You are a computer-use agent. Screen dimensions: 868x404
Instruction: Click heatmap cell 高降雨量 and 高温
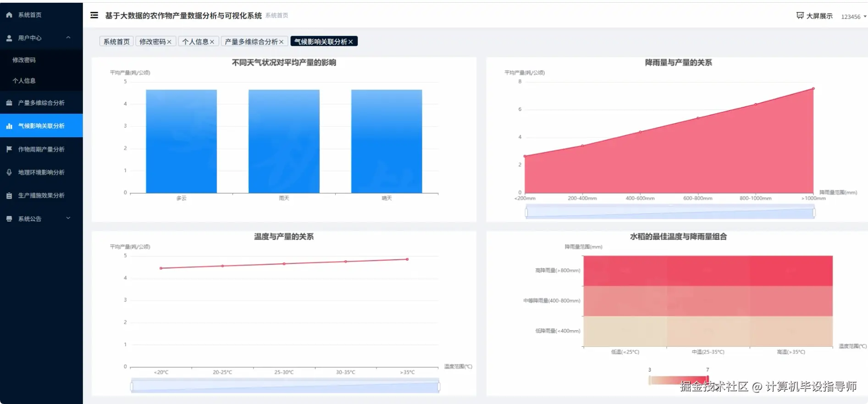pos(791,271)
